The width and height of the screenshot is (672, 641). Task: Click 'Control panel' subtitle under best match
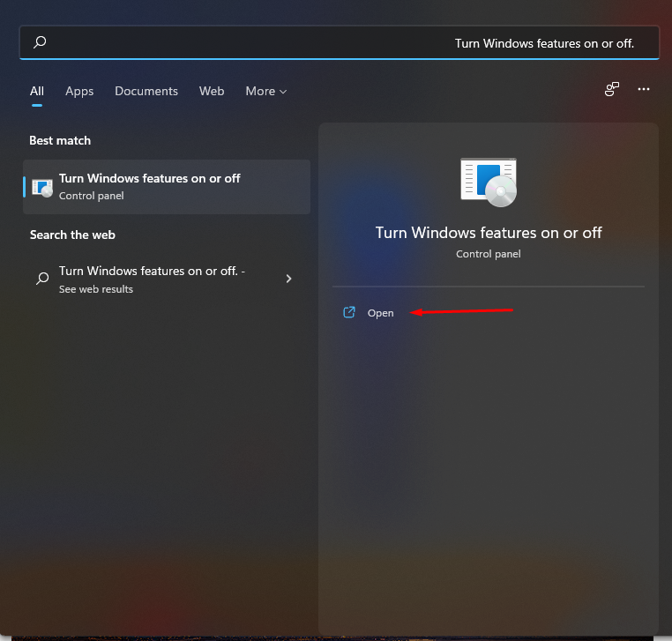(x=92, y=196)
